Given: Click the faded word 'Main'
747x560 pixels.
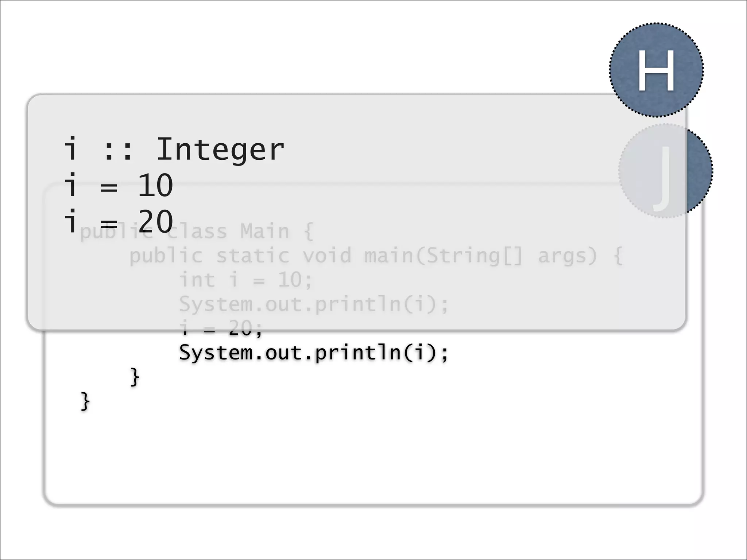Looking at the screenshot, I should coord(265,232).
